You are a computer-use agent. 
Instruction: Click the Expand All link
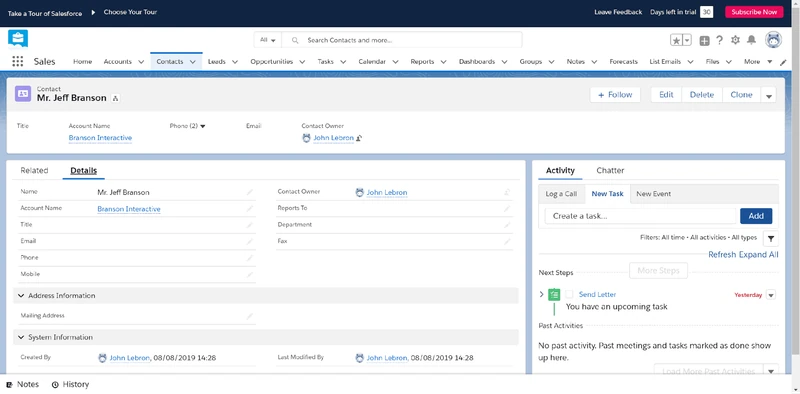759,255
